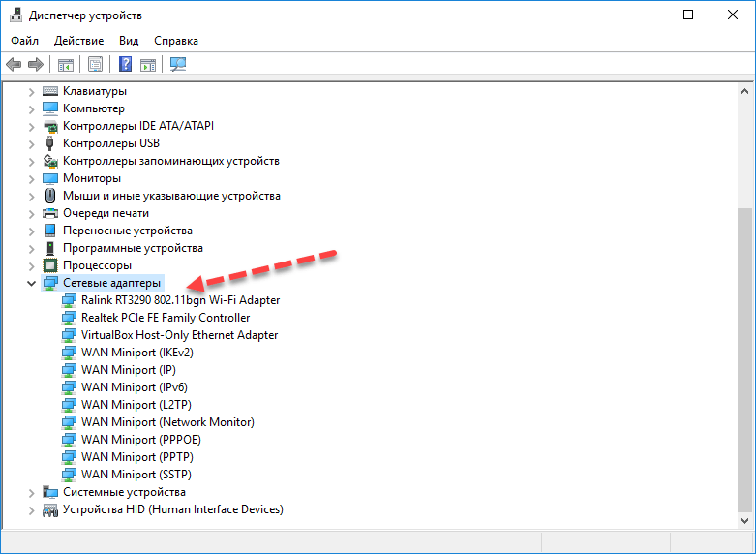This screenshot has width=756, height=554.
Task: Click the Сетевые адаптеры network icon
Action: [50, 283]
